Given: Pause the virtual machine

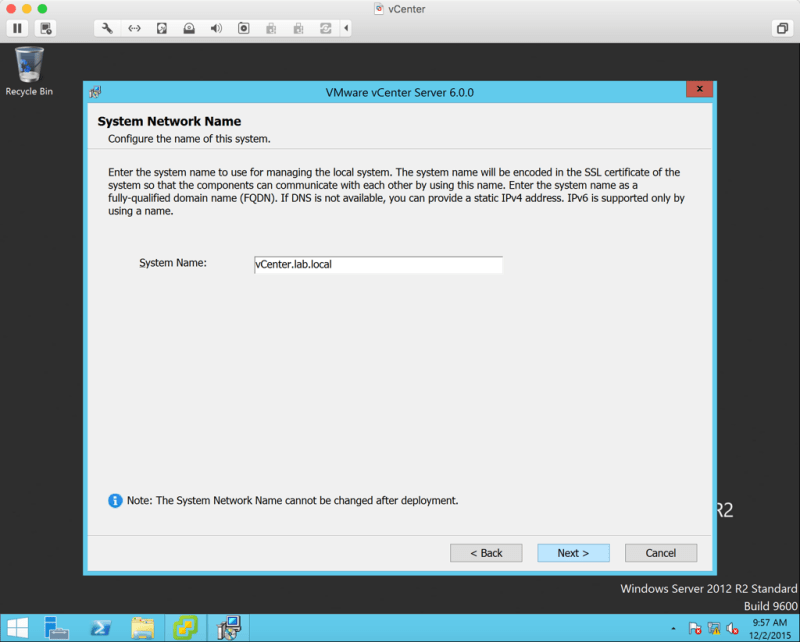Looking at the screenshot, I should [18, 28].
